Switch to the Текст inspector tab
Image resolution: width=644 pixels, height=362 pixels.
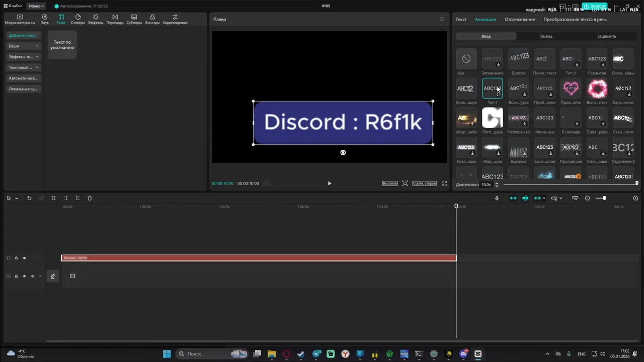(x=461, y=19)
